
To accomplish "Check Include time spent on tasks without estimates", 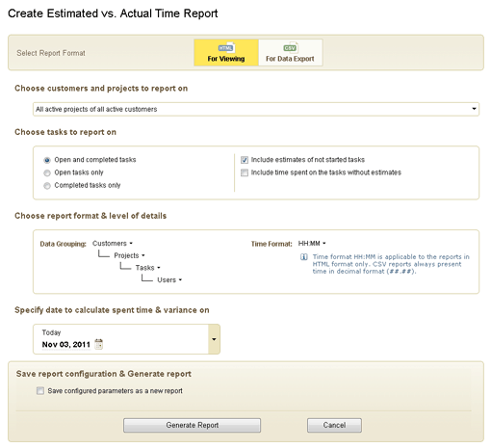I will pyautogui.click(x=245, y=172).
